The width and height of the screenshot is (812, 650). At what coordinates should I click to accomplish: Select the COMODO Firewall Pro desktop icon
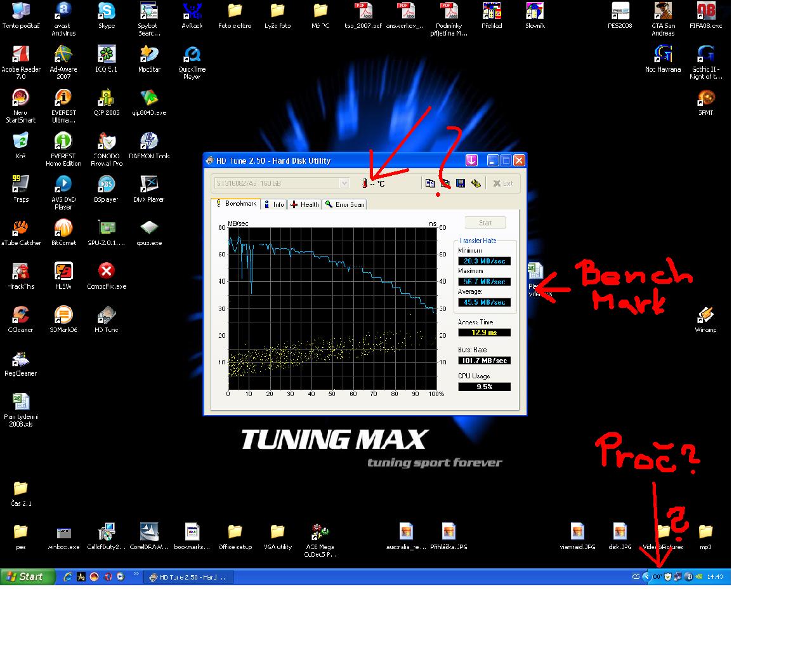pos(107,149)
